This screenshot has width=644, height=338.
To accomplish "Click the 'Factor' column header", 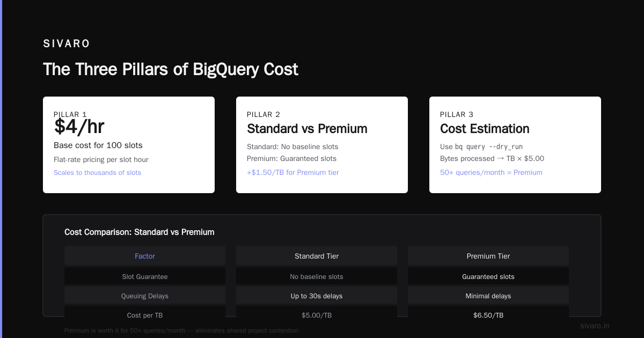I will 145,256.
